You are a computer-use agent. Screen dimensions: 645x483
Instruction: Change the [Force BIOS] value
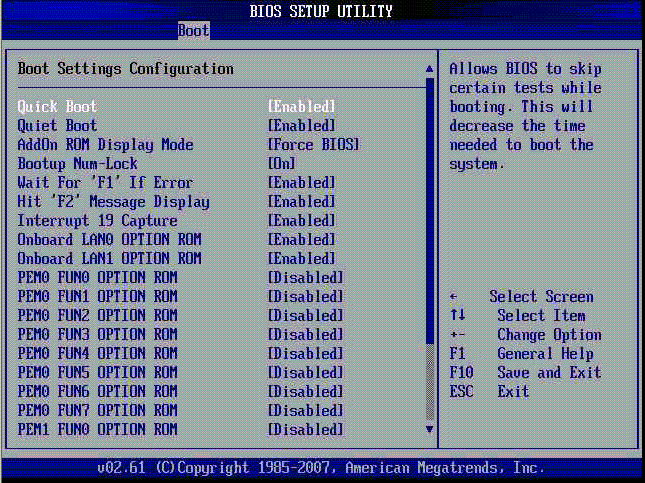[313, 145]
